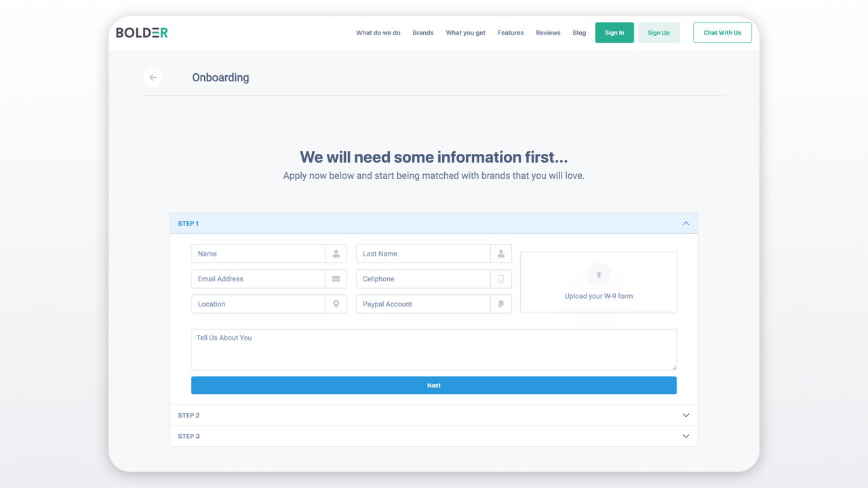The width and height of the screenshot is (868, 488).
Task: Click the Next button
Action: (x=433, y=385)
